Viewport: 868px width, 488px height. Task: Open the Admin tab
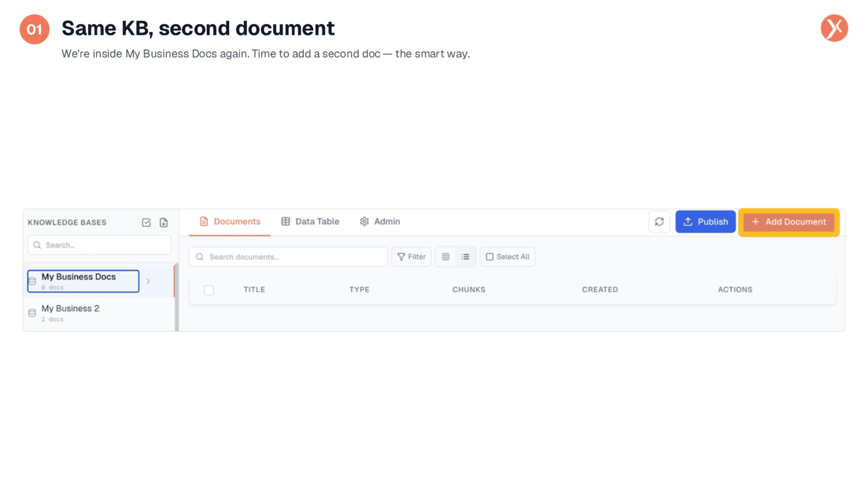380,222
